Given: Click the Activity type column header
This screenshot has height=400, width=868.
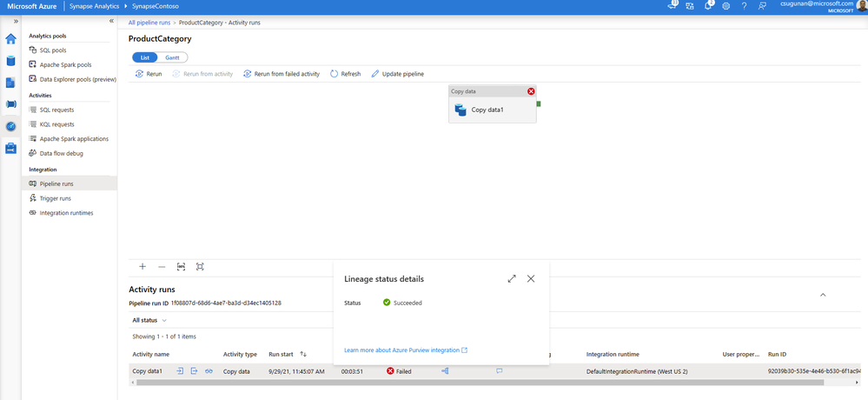Looking at the screenshot, I should click(x=240, y=354).
